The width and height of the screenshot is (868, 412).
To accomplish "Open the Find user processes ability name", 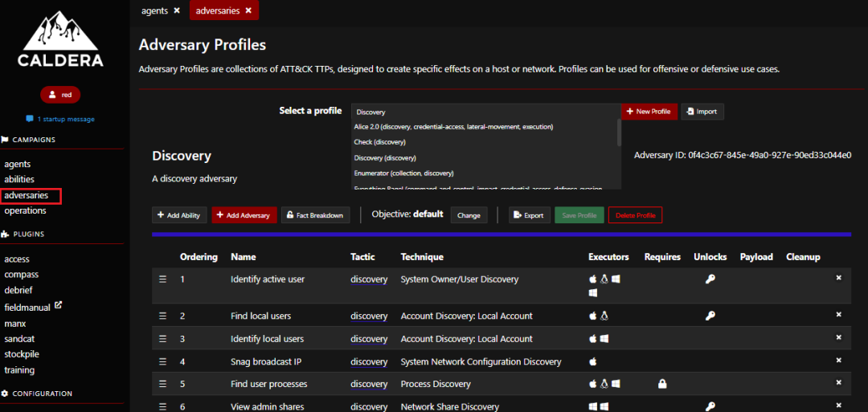I will 269,384.
